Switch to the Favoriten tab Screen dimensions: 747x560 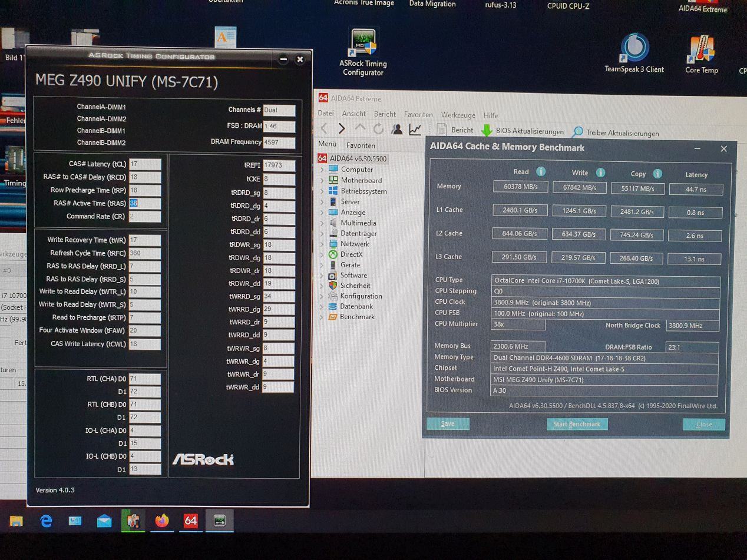click(361, 145)
